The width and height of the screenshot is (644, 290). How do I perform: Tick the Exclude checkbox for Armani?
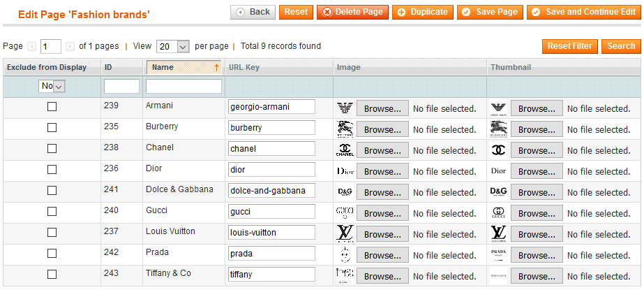point(52,107)
